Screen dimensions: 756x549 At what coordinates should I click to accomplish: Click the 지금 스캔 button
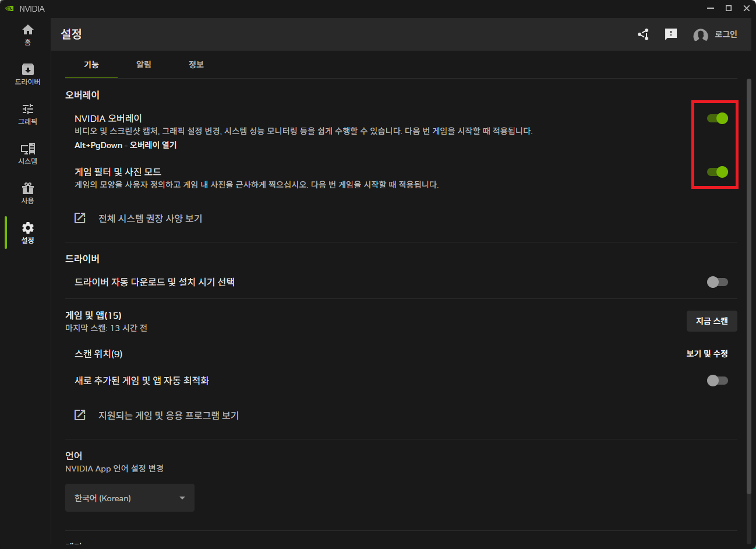pyautogui.click(x=712, y=321)
